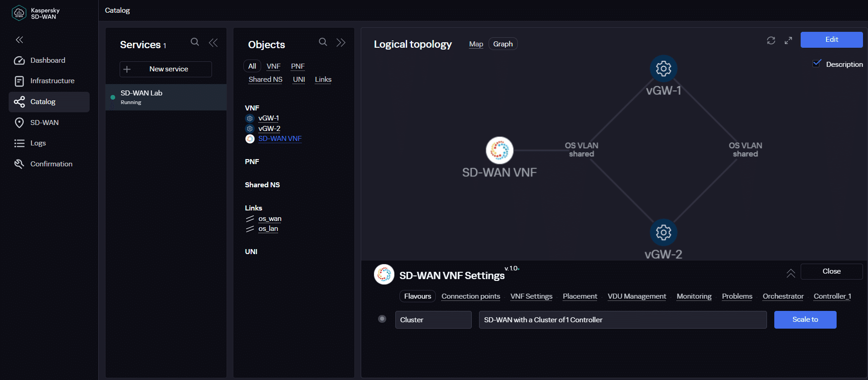Collapse the Services panel
Image resolution: width=868 pixels, height=380 pixels.
[213, 43]
